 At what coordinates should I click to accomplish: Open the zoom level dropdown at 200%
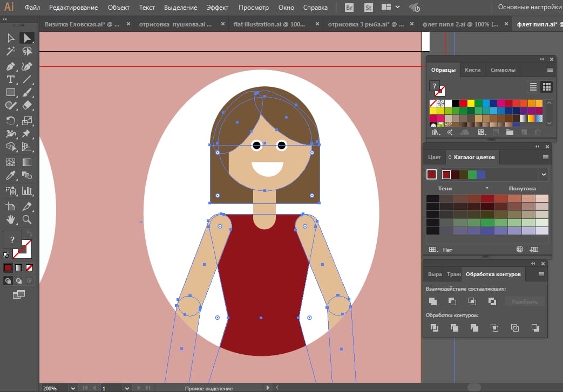point(72,388)
